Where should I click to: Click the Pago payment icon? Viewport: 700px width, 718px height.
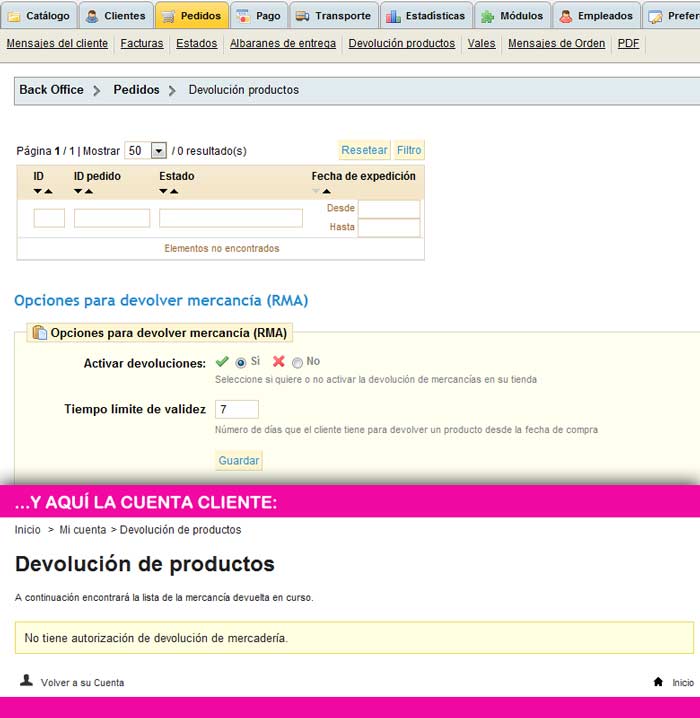click(243, 16)
